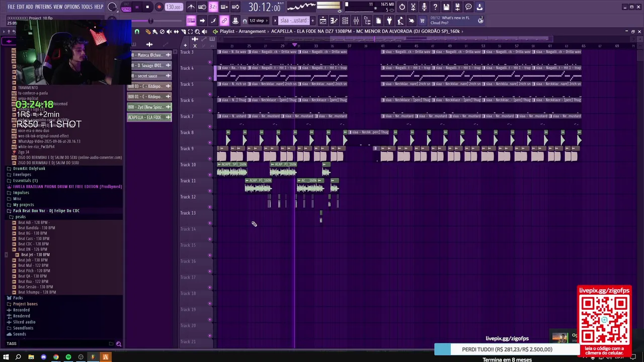This screenshot has width=644, height=362.
Task: Open the shopping cart content library icon
Action: tap(422, 21)
